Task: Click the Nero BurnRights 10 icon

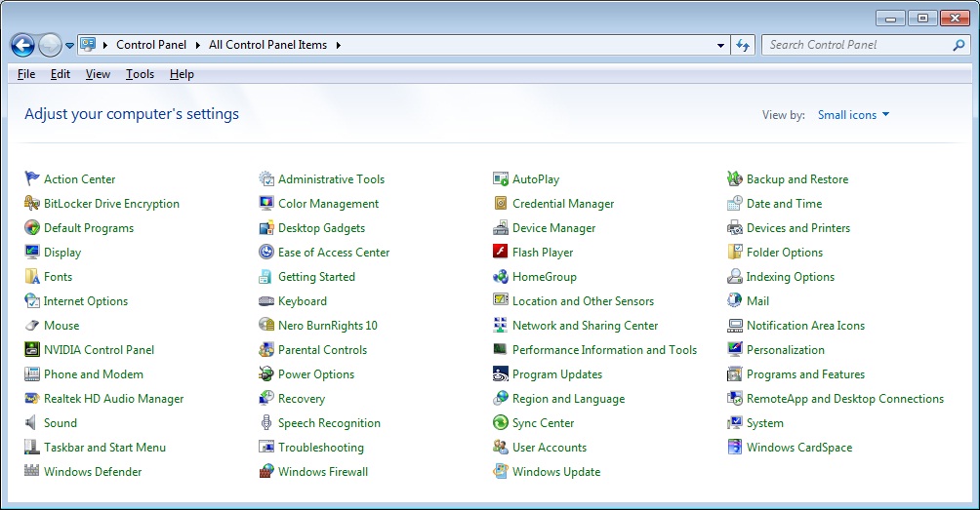Action: 266,326
